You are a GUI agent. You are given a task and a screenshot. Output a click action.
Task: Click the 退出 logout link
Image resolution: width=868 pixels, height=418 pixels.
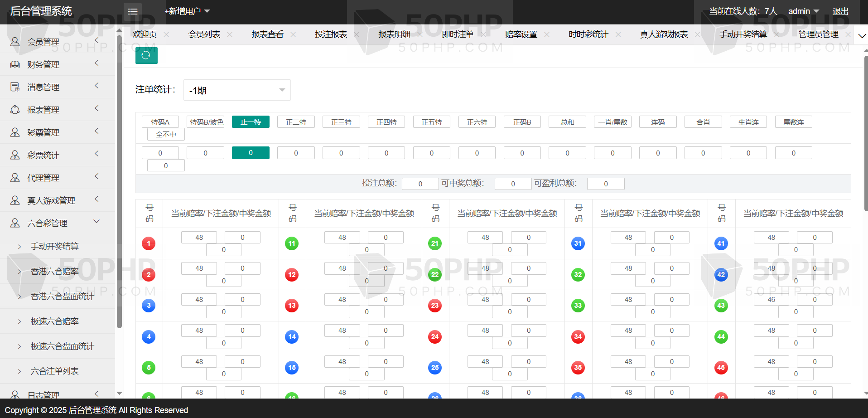pyautogui.click(x=840, y=11)
